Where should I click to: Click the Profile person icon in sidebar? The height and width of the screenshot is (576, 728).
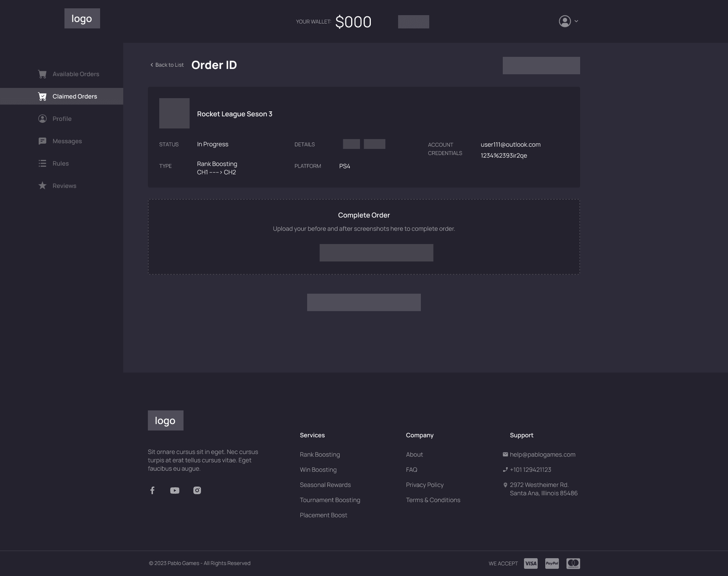point(42,119)
